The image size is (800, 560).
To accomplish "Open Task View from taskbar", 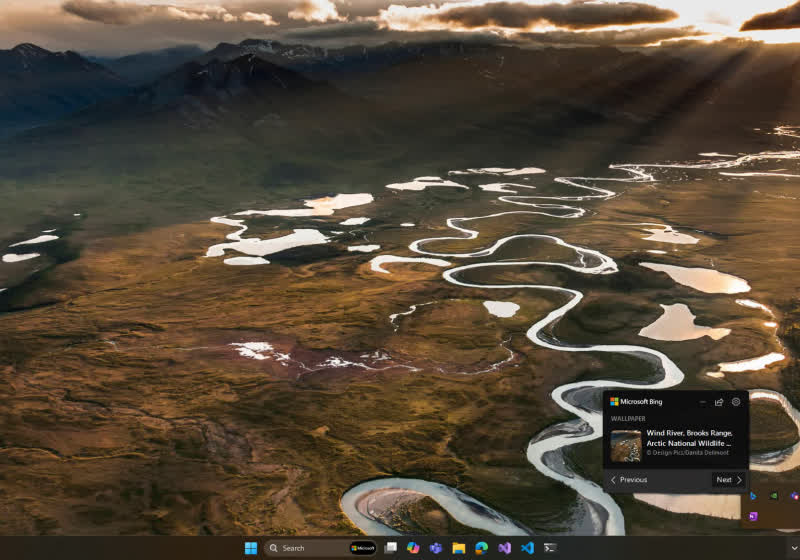I will click(x=391, y=548).
